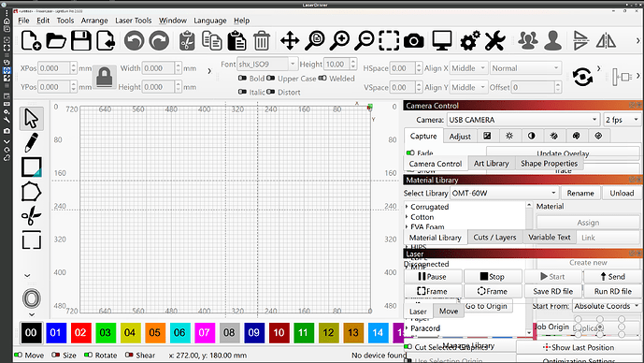
Task: Open the Font dropdown shx_ISO9
Action: click(267, 65)
